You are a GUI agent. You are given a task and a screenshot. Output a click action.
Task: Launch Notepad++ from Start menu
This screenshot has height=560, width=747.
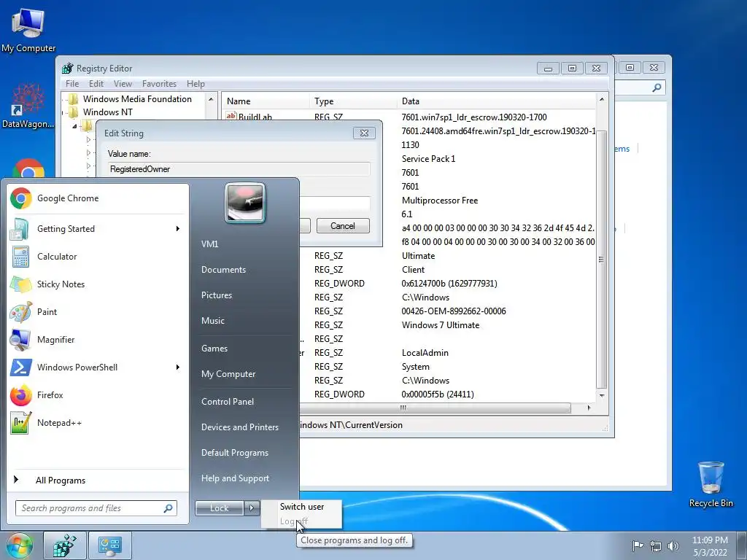click(97, 423)
